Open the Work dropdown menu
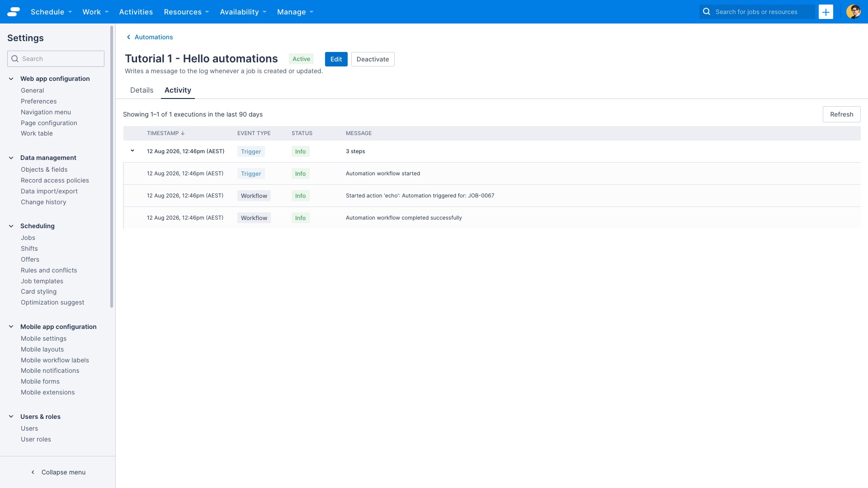 [95, 12]
